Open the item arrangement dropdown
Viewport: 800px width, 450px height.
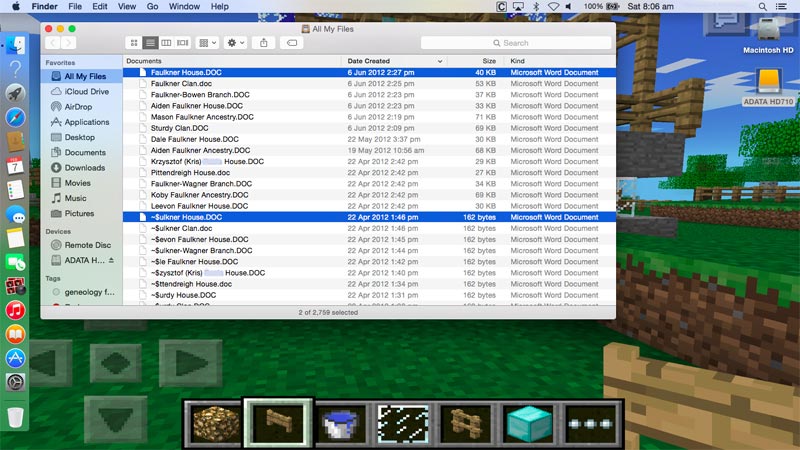coord(207,43)
